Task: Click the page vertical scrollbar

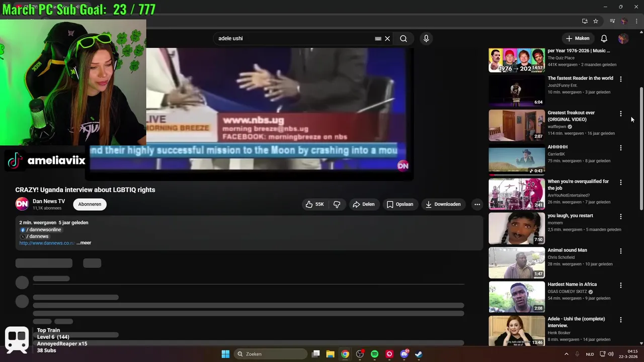Action: click(x=641, y=148)
